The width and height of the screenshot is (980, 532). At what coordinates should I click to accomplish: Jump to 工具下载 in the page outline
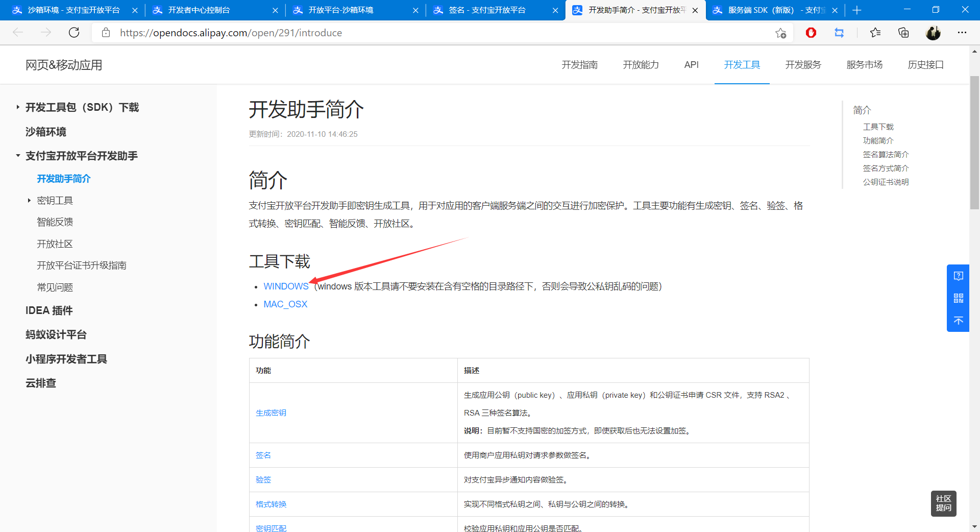click(878, 127)
